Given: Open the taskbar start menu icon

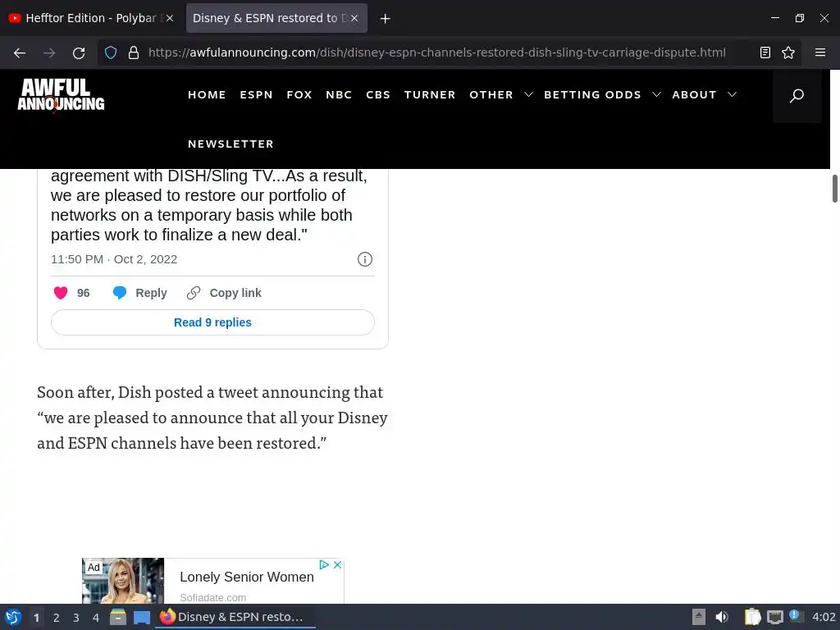Looking at the screenshot, I should click(13, 617).
